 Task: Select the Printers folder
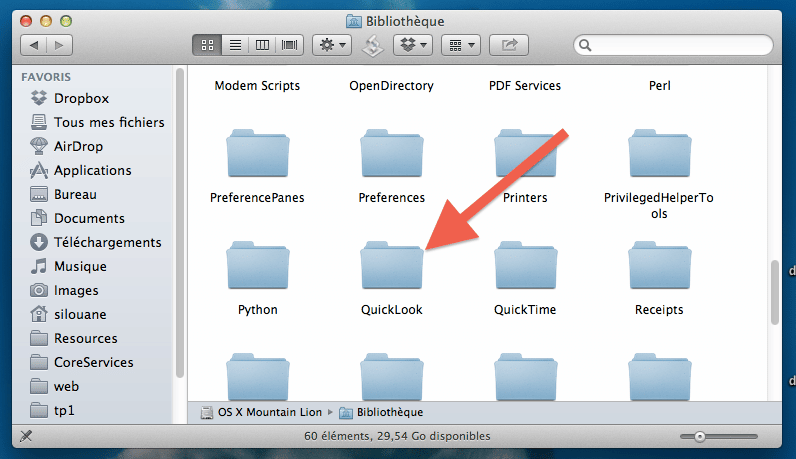coord(525,154)
